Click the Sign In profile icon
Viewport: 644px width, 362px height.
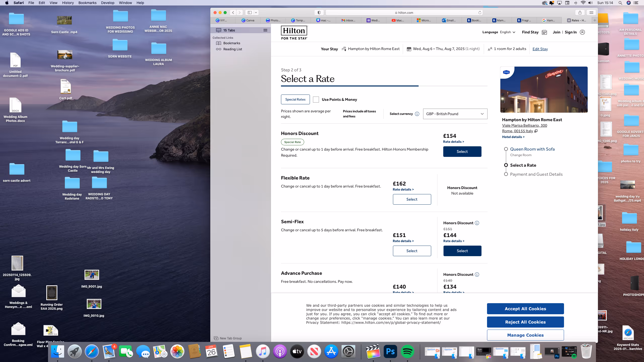tap(582, 32)
